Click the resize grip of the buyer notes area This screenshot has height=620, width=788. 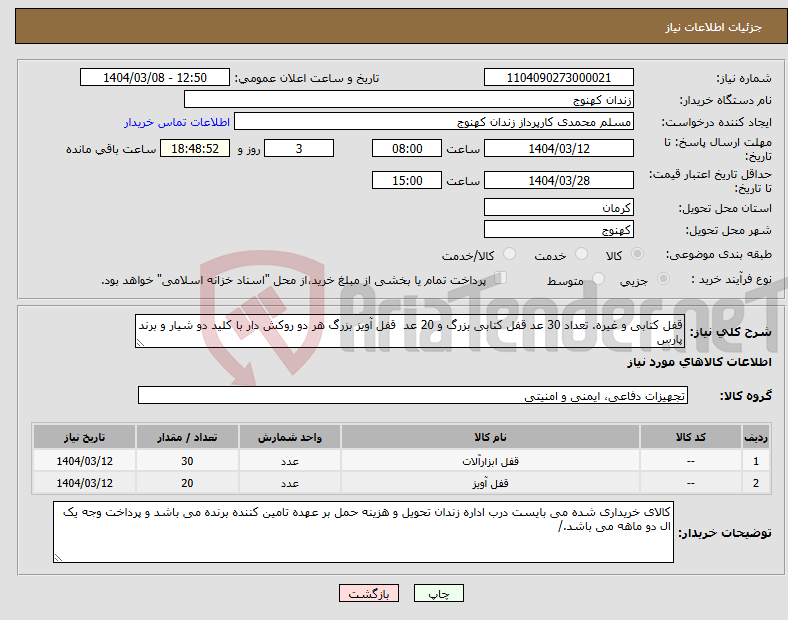[x=58, y=558]
